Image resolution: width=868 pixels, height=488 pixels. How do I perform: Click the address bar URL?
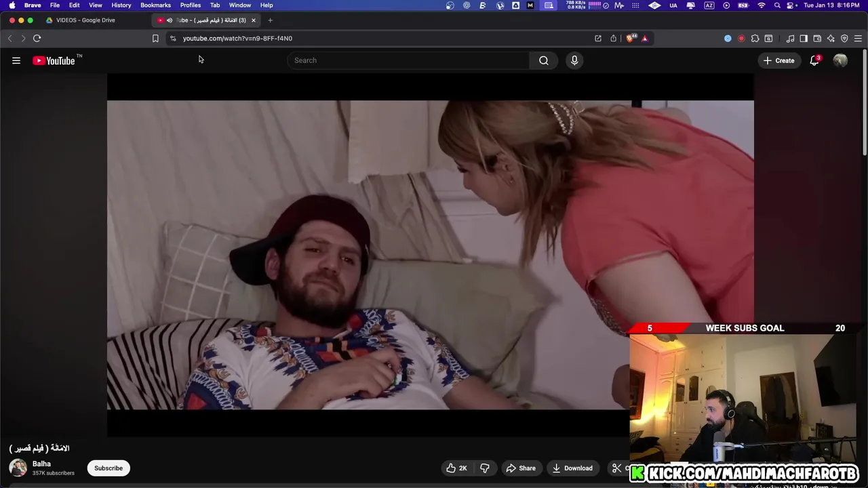(x=237, y=39)
